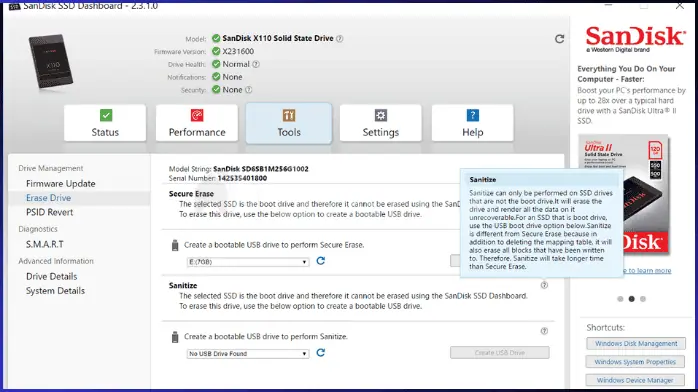Image resolution: width=698 pixels, height=392 pixels.
Task: Click Windows Device Manager shortcut
Action: [x=636, y=380]
